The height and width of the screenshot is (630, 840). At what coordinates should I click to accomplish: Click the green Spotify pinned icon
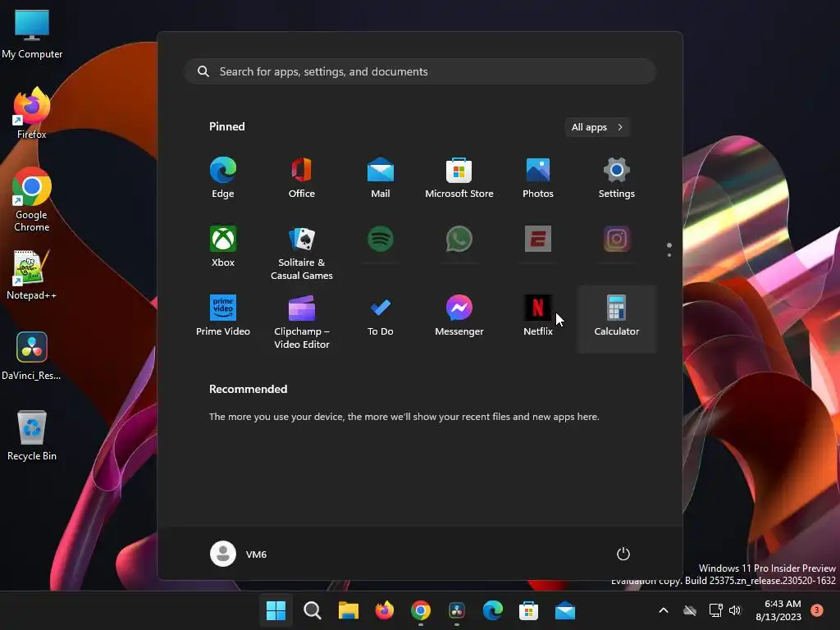pyautogui.click(x=381, y=239)
